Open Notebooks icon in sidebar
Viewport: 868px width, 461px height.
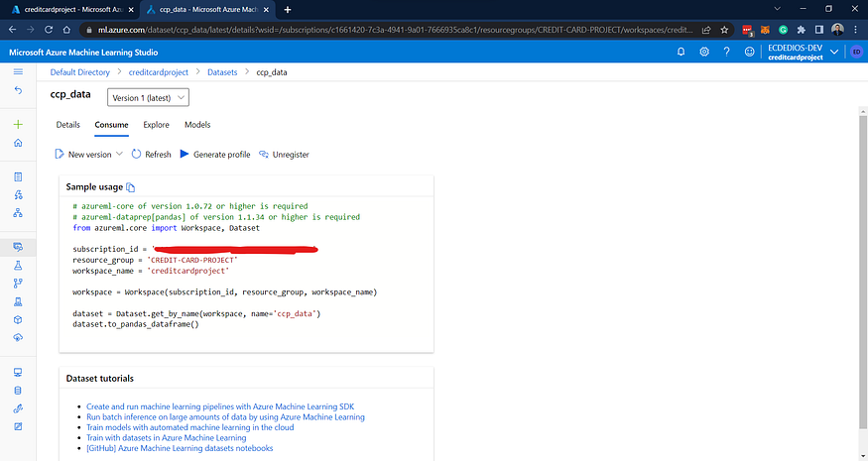[18, 177]
